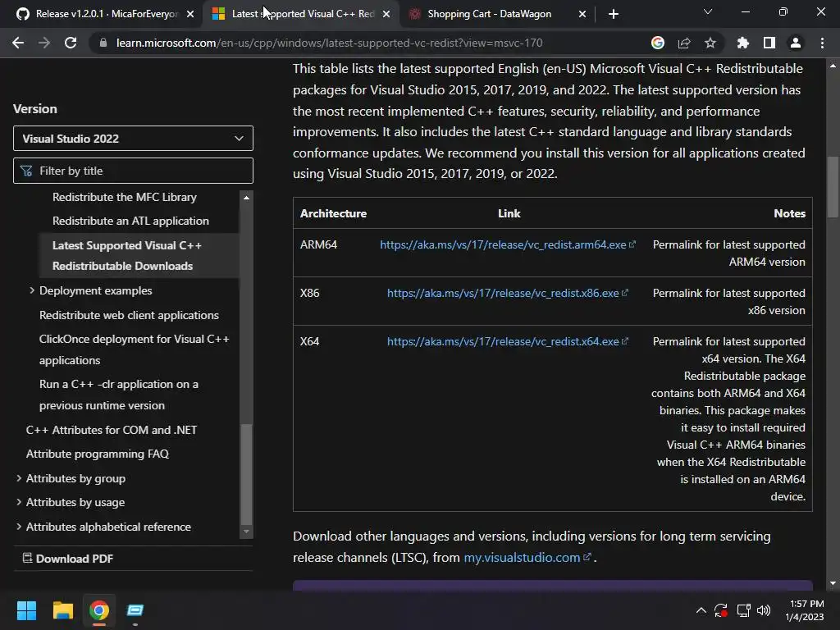840x630 pixels.
Task: Share this page via the share icon
Action: pyautogui.click(x=684, y=43)
